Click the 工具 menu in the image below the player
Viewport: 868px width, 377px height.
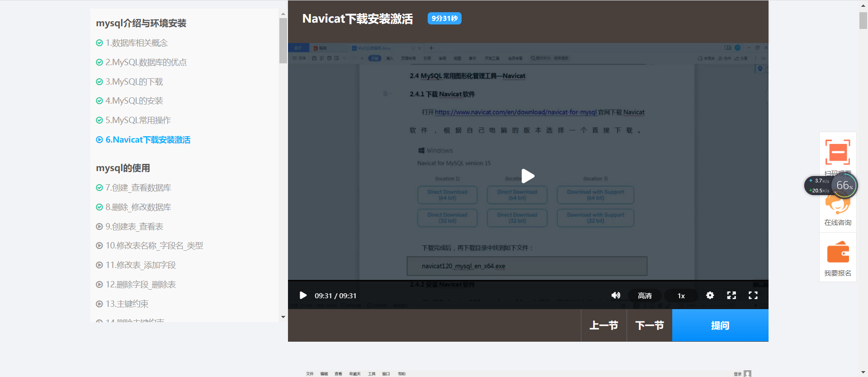pyautogui.click(x=372, y=374)
